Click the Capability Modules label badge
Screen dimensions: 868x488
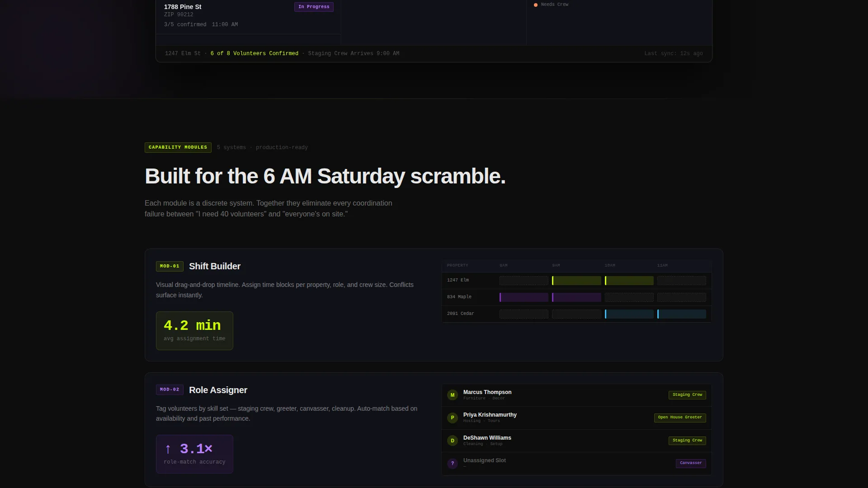click(x=178, y=147)
